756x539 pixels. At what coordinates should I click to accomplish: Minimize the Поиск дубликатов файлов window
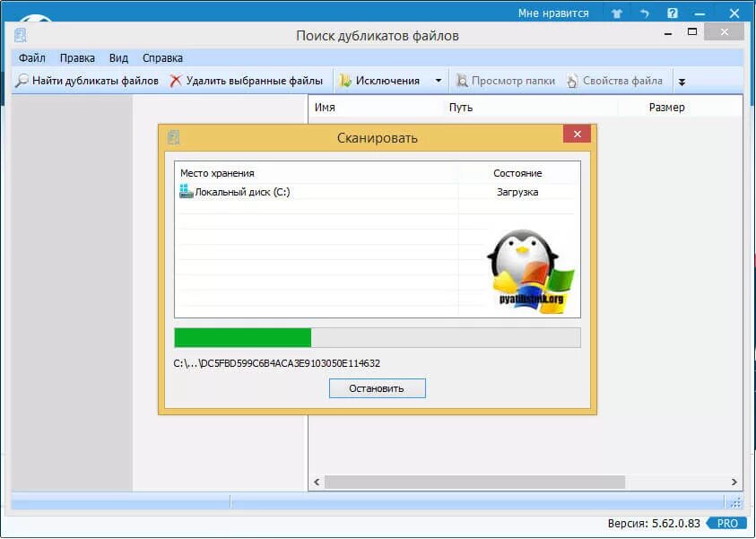pyautogui.click(x=668, y=33)
